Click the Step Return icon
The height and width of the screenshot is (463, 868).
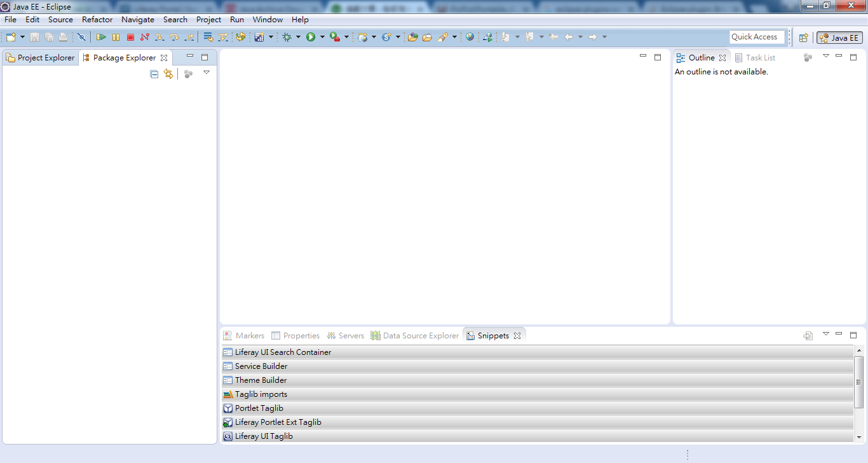(189, 37)
